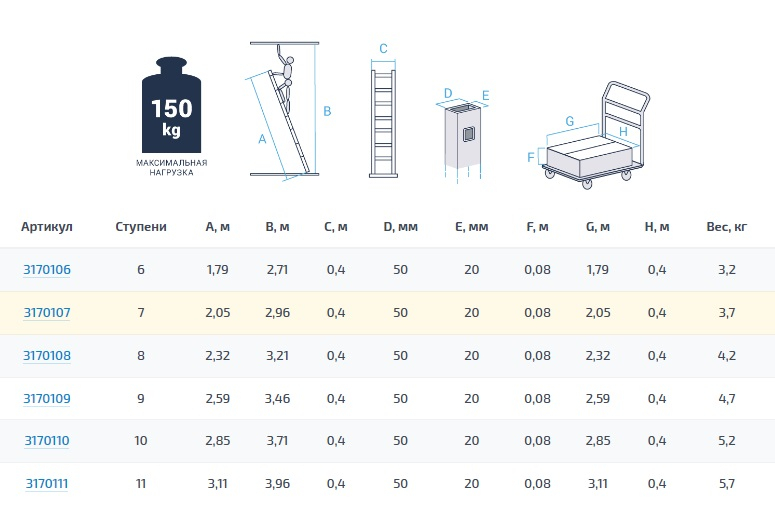The image size is (775, 509).
Task: Open article link 3170109
Action: click(47, 398)
